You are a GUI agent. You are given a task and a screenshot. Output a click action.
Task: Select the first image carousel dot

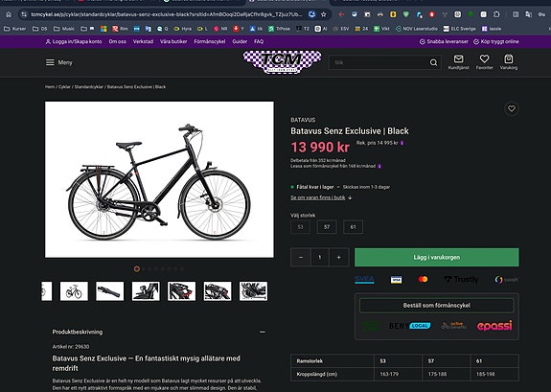137,269
